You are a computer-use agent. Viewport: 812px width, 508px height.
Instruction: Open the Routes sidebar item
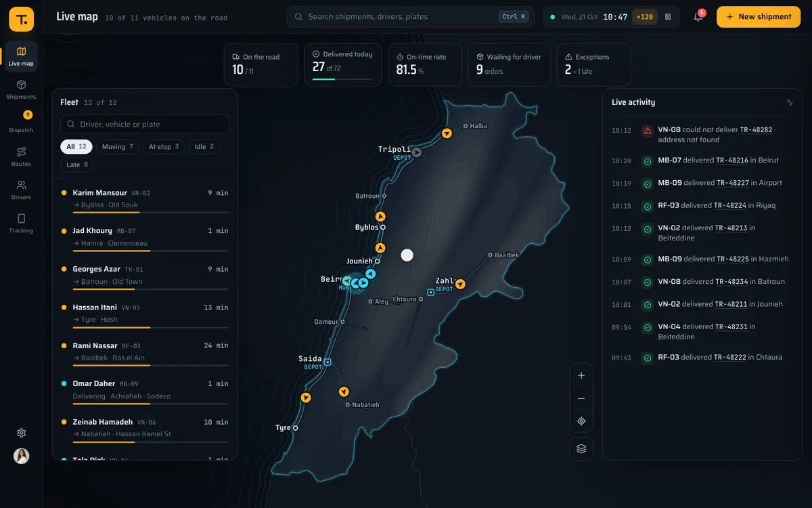[x=21, y=156]
